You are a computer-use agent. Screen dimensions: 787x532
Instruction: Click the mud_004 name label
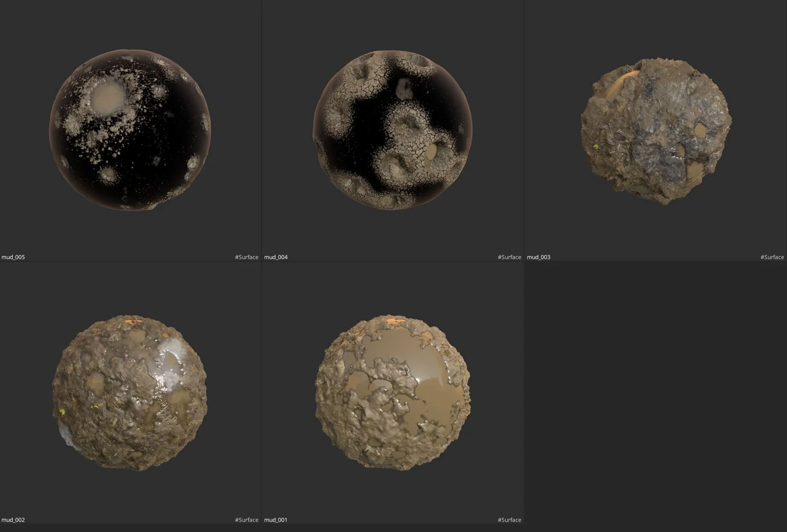[x=276, y=257]
